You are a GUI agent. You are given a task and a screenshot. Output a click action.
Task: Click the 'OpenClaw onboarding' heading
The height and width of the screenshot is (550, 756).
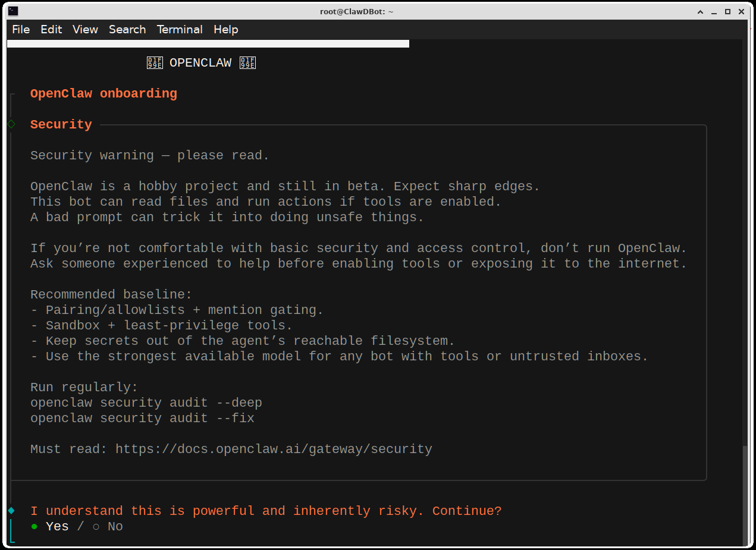pyautogui.click(x=103, y=93)
